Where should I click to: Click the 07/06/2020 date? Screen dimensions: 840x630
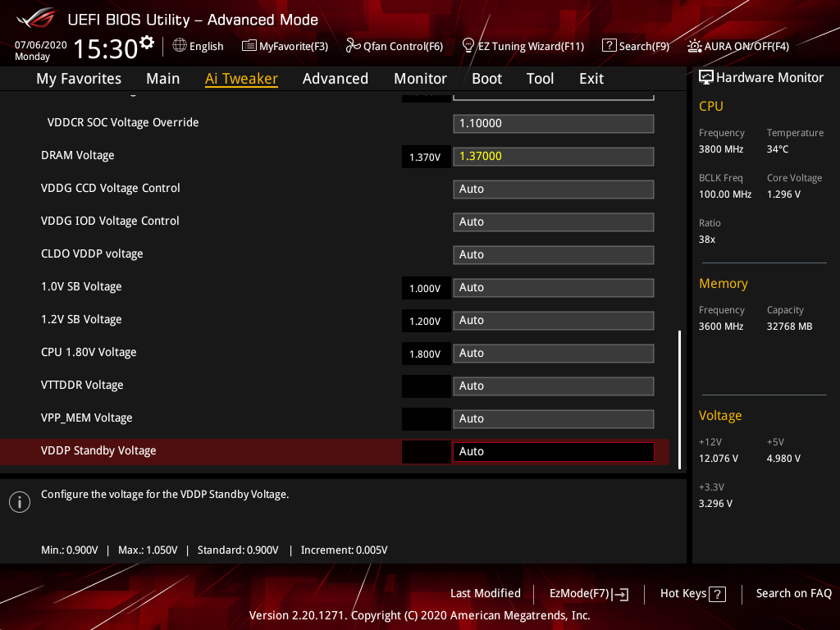[41, 45]
